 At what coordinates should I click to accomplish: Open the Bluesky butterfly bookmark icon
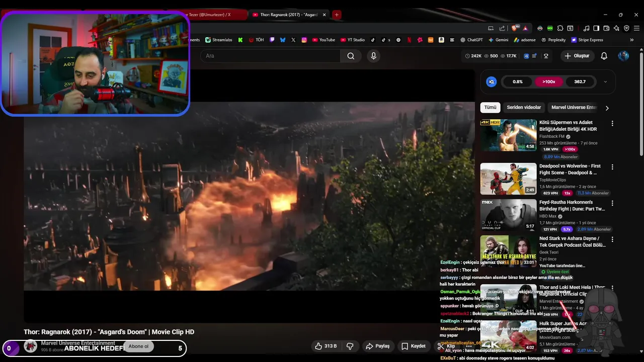[x=283, y=40]
